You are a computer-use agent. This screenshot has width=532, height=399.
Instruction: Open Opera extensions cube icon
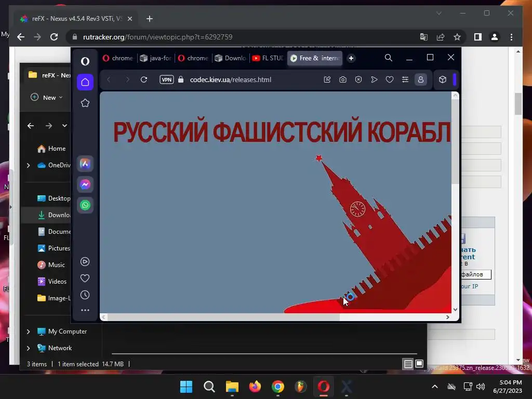click(x=443, y=79)
